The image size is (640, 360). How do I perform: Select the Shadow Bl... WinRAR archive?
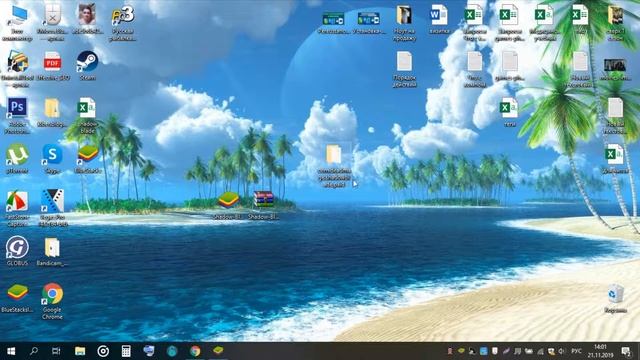click(x=263, y=200)
